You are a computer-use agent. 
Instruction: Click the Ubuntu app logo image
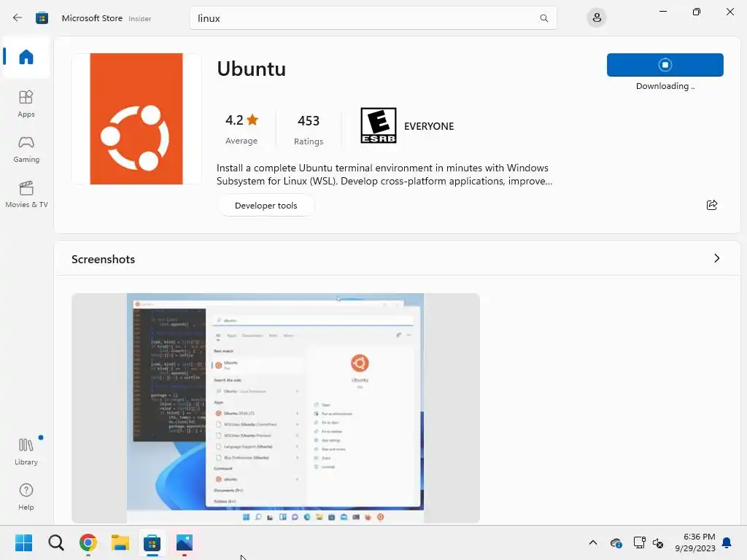point(136,119)
